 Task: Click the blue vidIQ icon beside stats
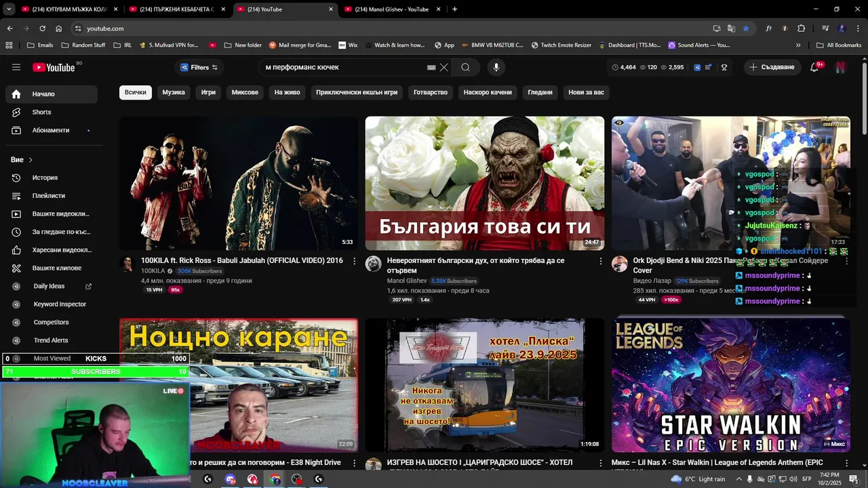coord(697,67)
